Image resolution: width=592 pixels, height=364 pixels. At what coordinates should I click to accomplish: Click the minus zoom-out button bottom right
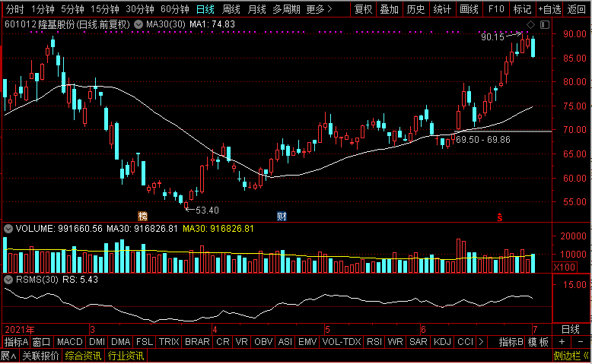(x=581, y=342)
